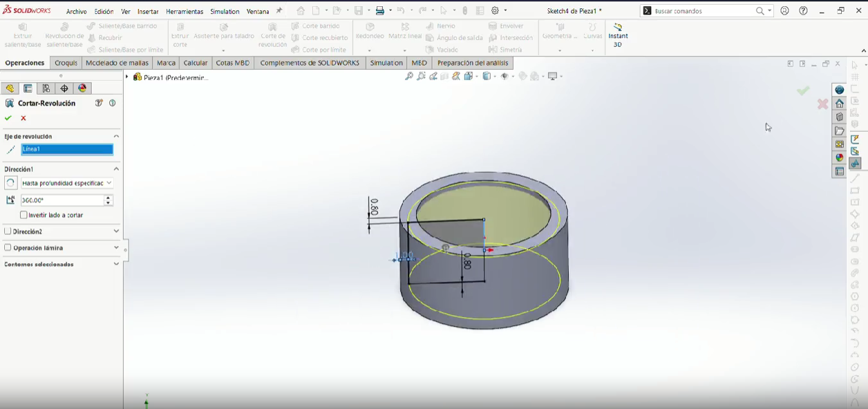Open Options gear icon in the title bar
The image size is (868, 409).
coord(496,11)
